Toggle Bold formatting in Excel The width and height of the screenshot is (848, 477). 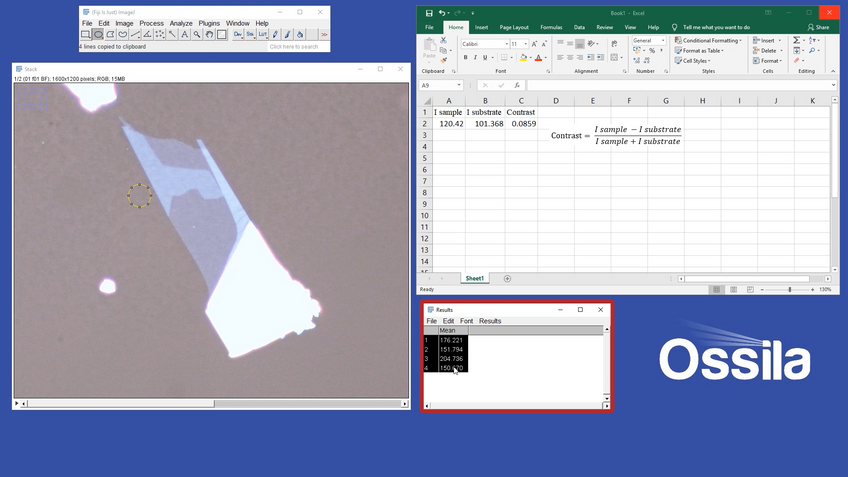[466, 57]
